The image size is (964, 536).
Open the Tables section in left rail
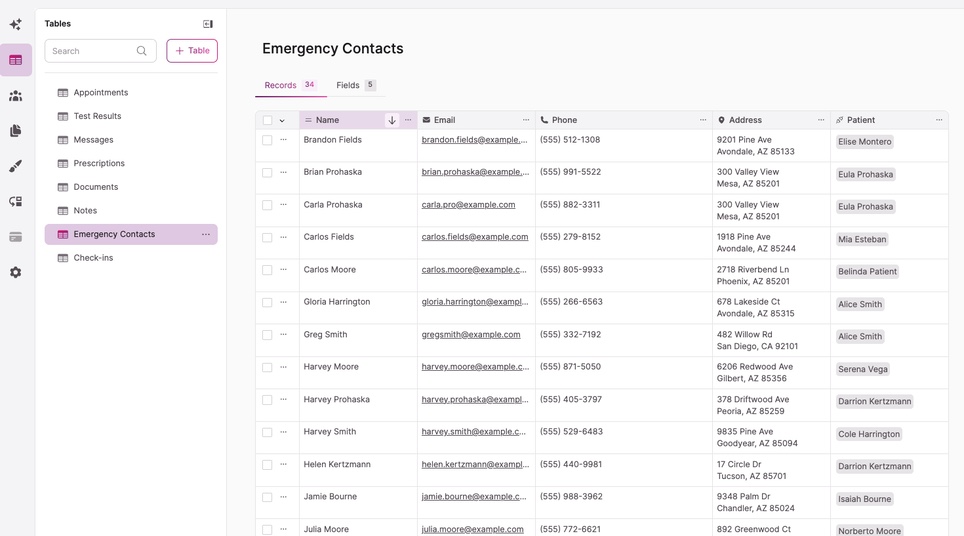16,60
